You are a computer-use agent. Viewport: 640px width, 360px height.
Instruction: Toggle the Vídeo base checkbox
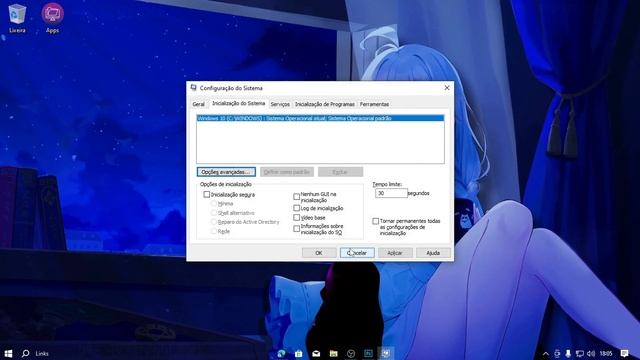(297, 218)
